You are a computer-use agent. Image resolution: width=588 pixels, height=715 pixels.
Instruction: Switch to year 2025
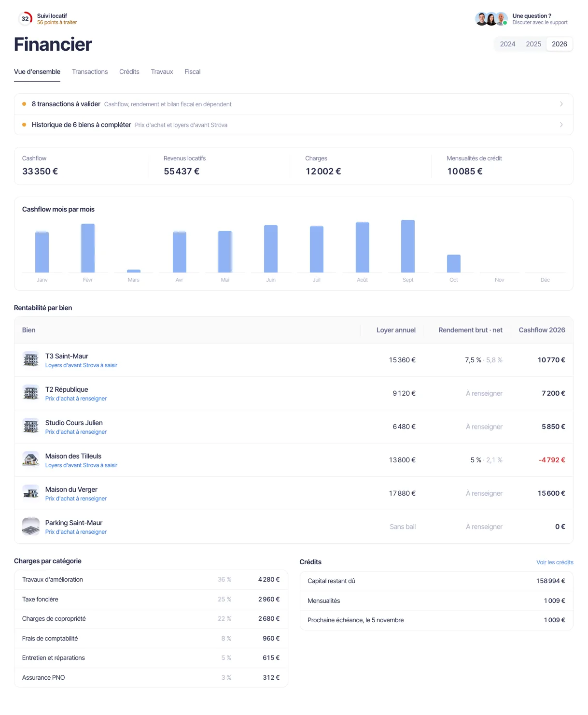click(x=533, y=44)
